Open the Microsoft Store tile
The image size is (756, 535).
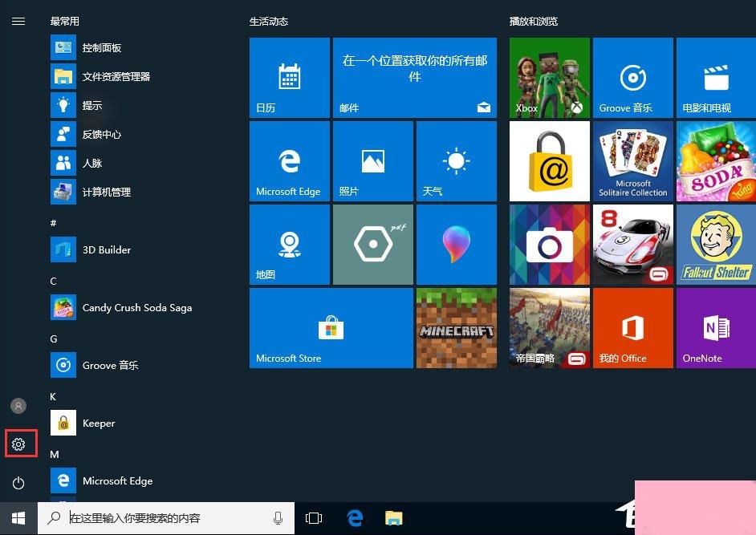click(x=331, y=328)
